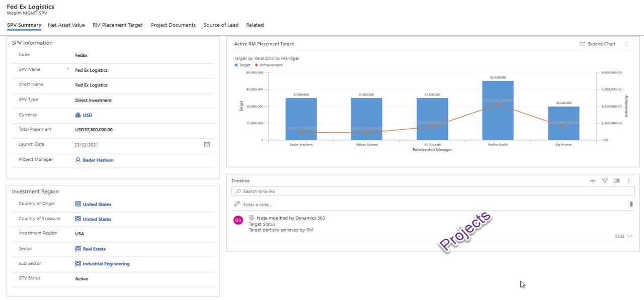Open the Industrial Engineering sub sector link
Viewport: 644px width, 300px height.
106,264
